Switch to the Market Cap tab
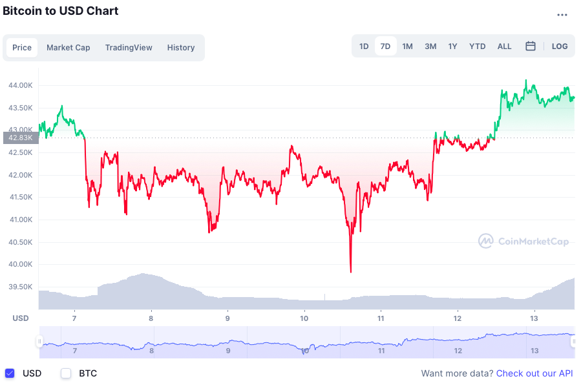581x392 pixels. click(x=69, y=48)
